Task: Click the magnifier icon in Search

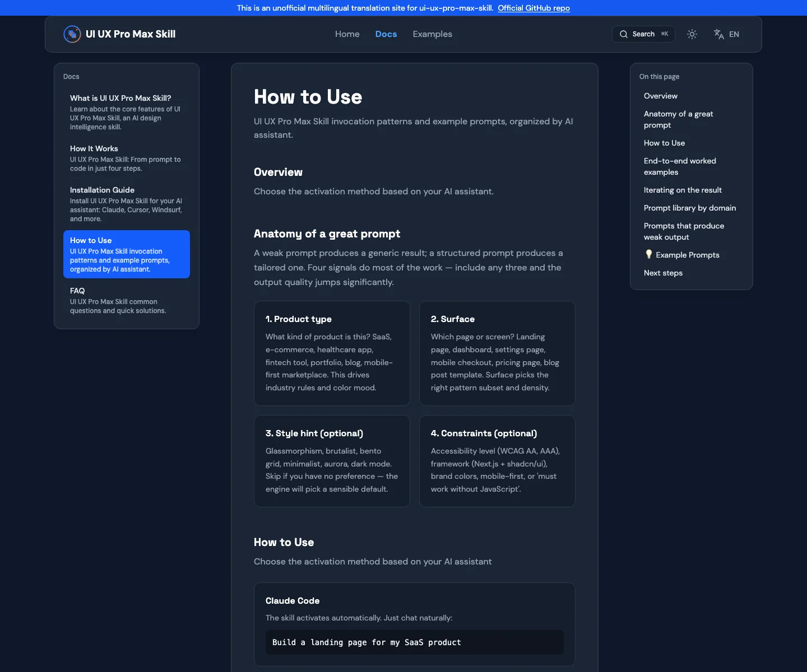Action: pos(624,34)
